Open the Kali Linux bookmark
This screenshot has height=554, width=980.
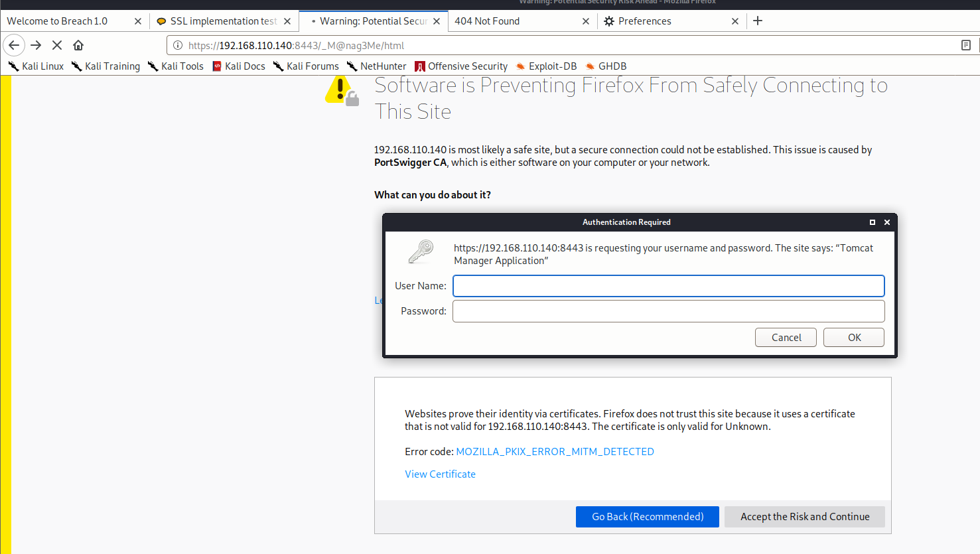point(36,66)
